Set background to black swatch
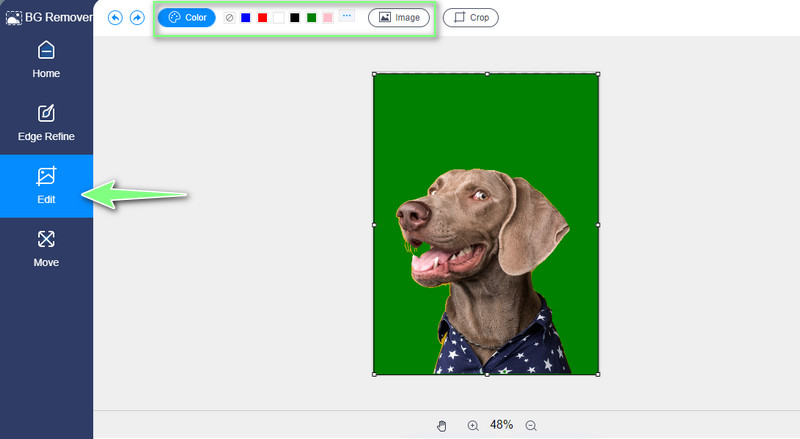The height and width of the screenshot is (439, 800). click(x=295, y=18)
